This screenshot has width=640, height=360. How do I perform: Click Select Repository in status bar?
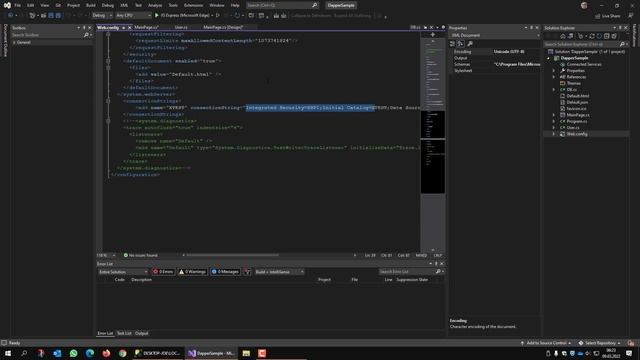(600, 343)
